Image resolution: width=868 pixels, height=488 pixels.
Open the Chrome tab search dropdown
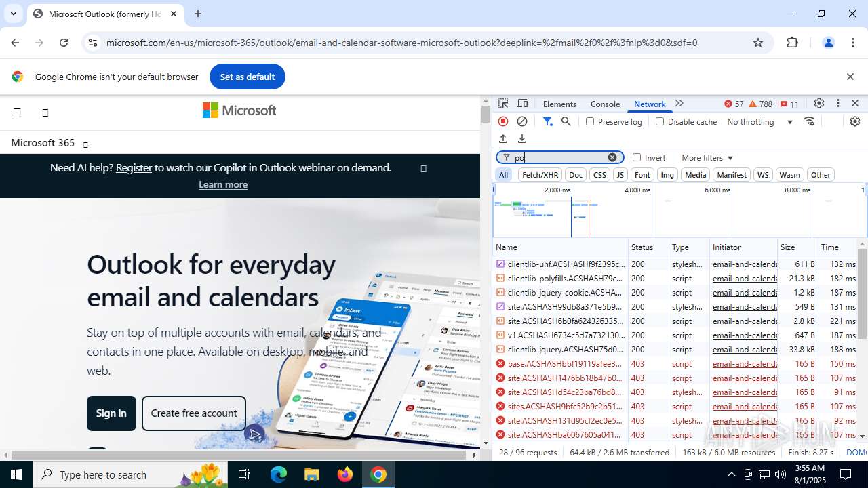coord(14,14)
